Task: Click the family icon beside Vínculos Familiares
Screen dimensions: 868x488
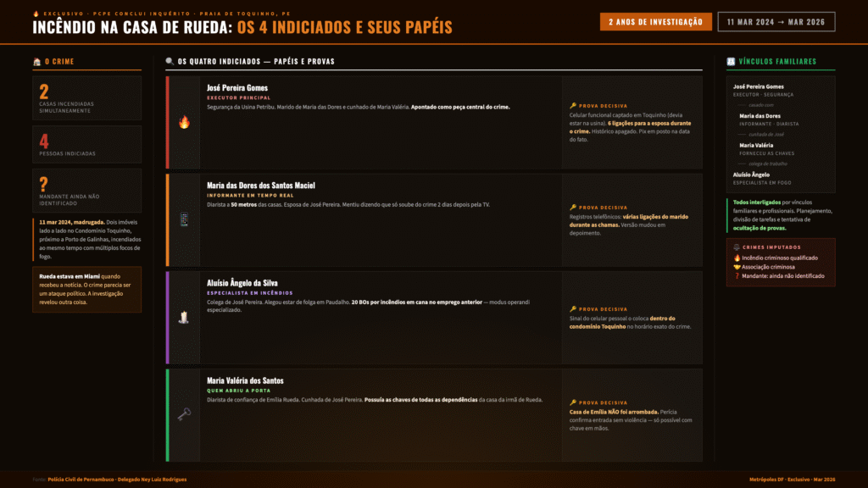Action: [731, 62]
